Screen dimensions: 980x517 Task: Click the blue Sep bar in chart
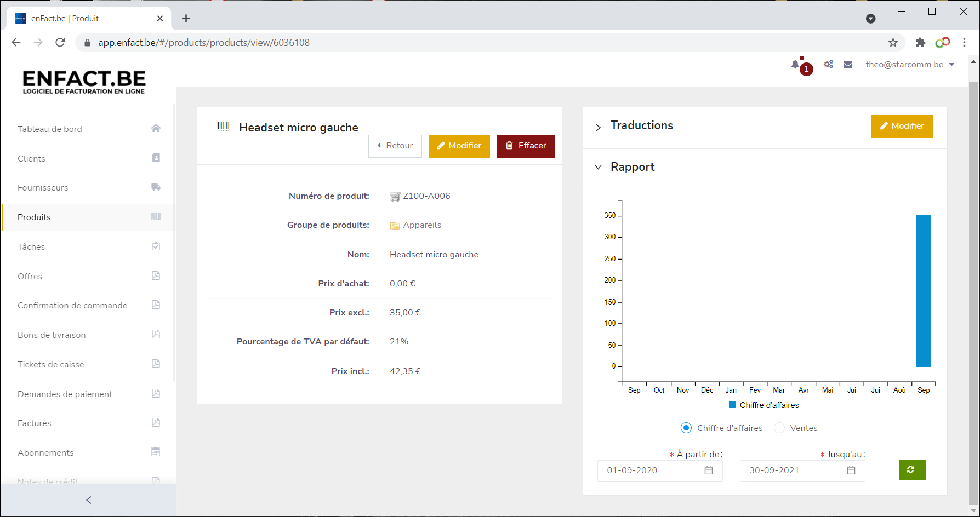coord(924,291)
